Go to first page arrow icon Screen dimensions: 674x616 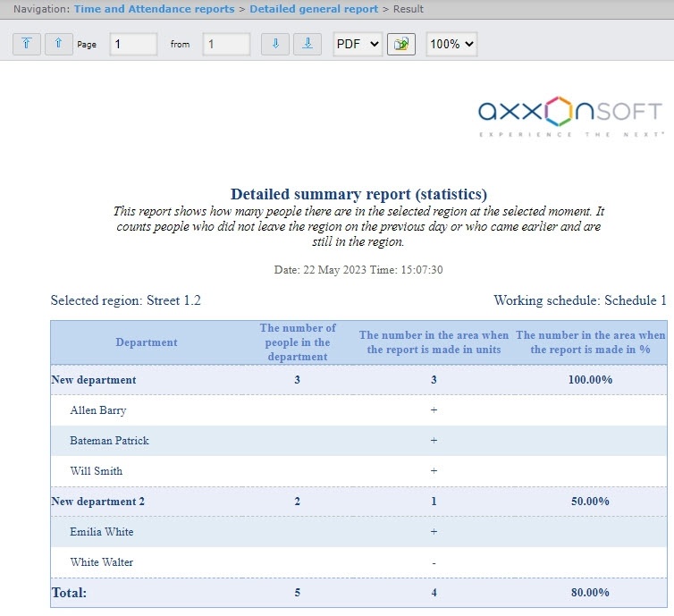coord(27,44)
